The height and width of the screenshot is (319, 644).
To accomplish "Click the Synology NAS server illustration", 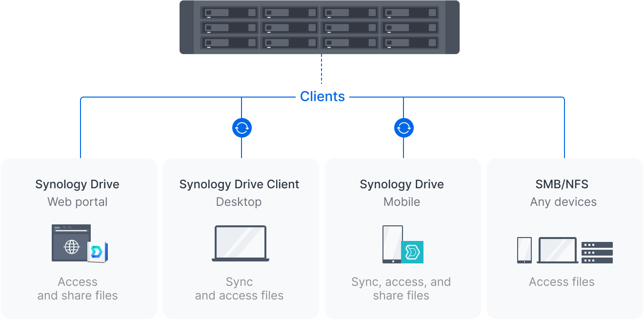I will pyautogui.click(x=320, y=28).
